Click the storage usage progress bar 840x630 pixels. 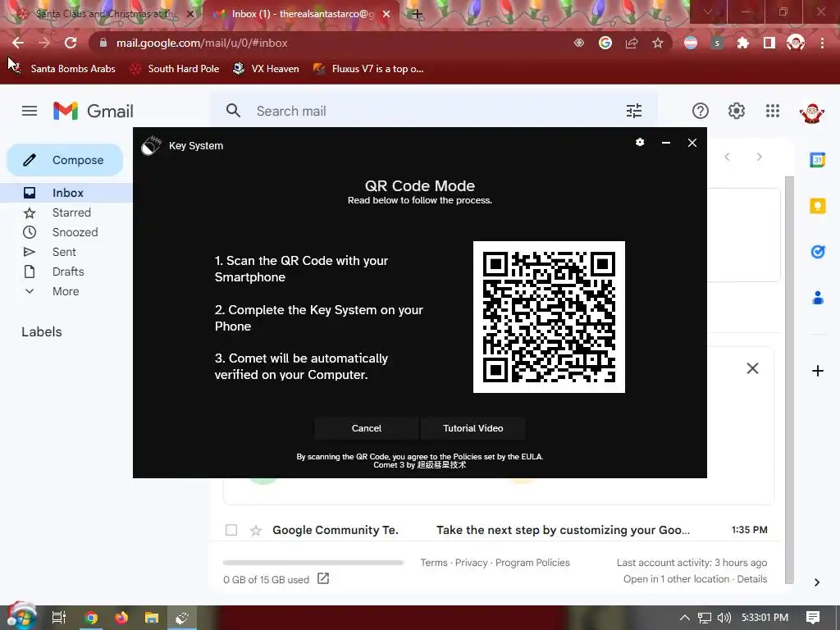pyautogui.click(x=313, y=563)
